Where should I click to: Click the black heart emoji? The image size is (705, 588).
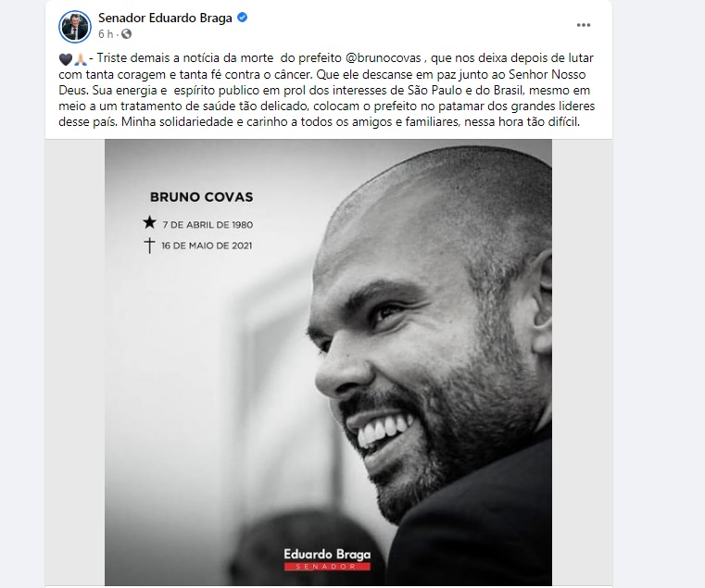pyautogui.click(x=66, y=59)
